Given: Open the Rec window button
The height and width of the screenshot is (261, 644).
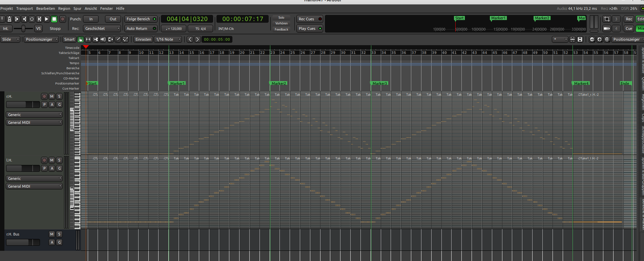Looking at the screenshot, I should click(x=629, y=19).
